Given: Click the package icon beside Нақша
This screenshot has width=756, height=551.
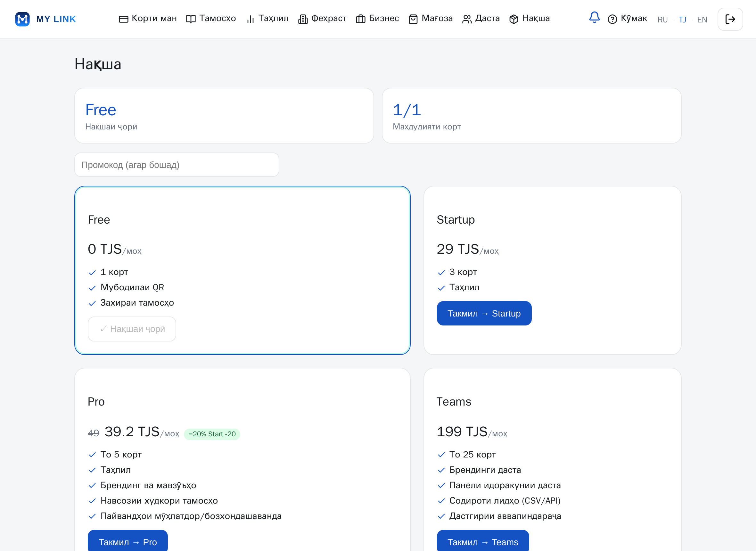Looking at the screenshot, I should pyautogui.click(x=514, y=19).
